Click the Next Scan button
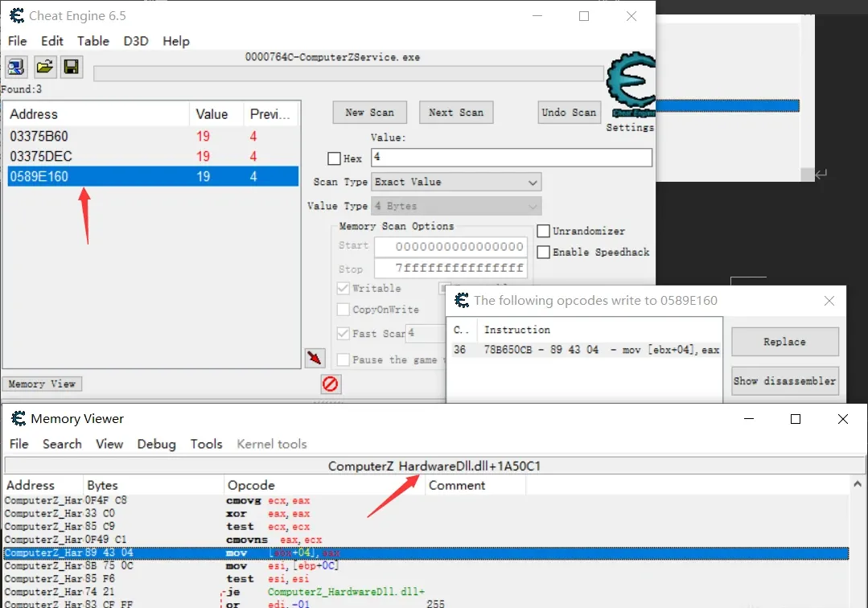The image size is (868, 608). coord(456,113)
